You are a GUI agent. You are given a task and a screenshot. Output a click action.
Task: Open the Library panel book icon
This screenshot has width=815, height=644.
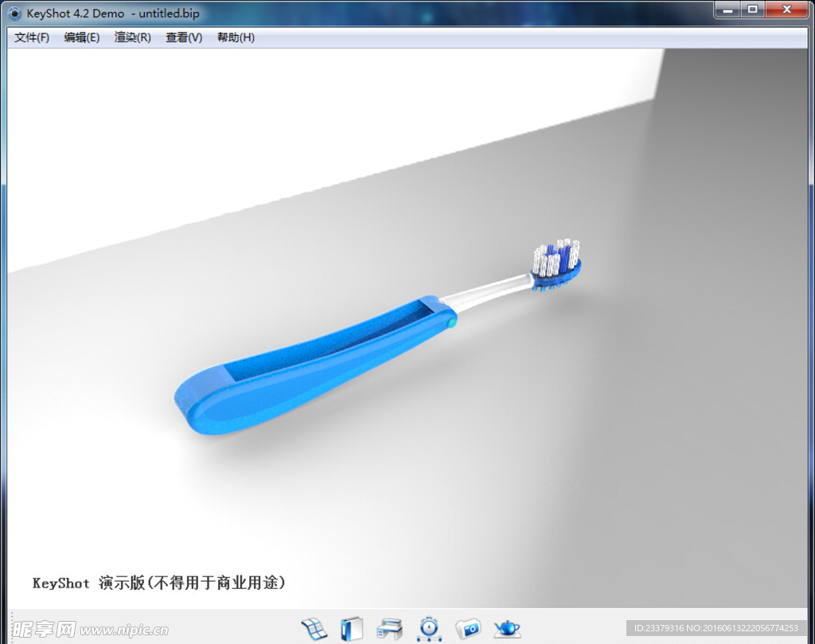[x=351, y=629]
